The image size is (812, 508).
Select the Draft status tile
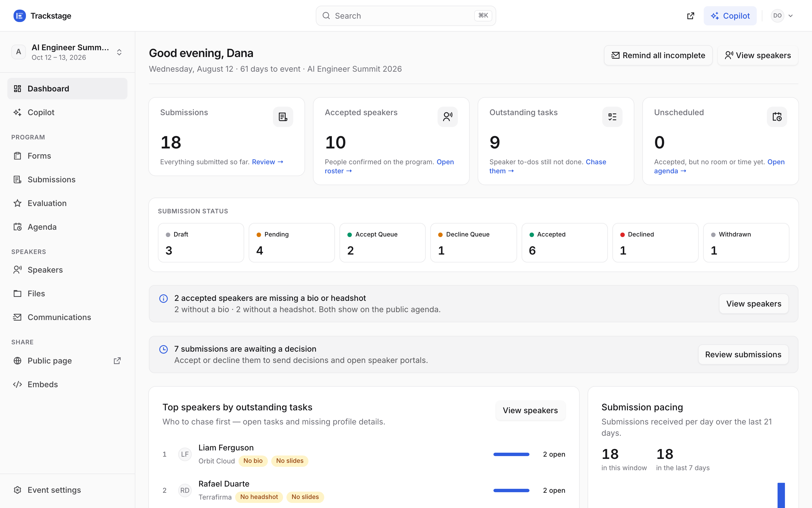[x=201, y=243]
